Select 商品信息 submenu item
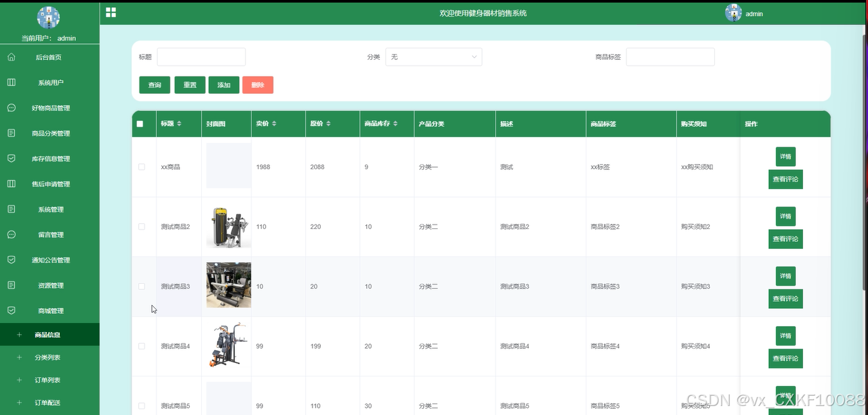This screenshot has width=868, height=415. coord(50,335)
